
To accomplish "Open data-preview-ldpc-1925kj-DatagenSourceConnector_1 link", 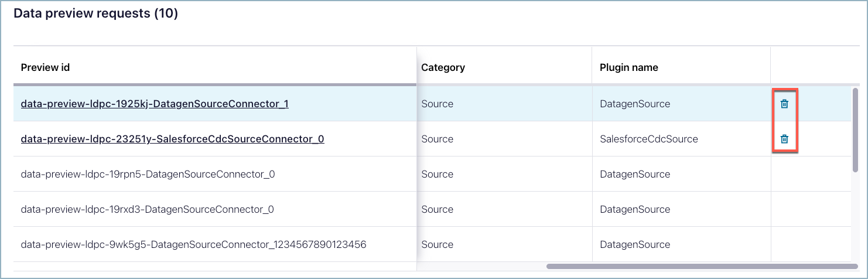I will point(155,104).
